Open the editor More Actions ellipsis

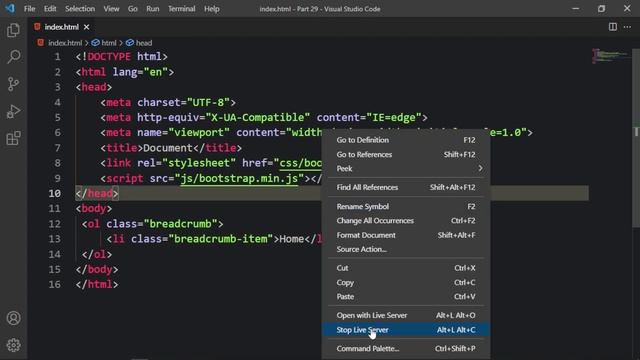pyautogui.click(x=627, y=27)
